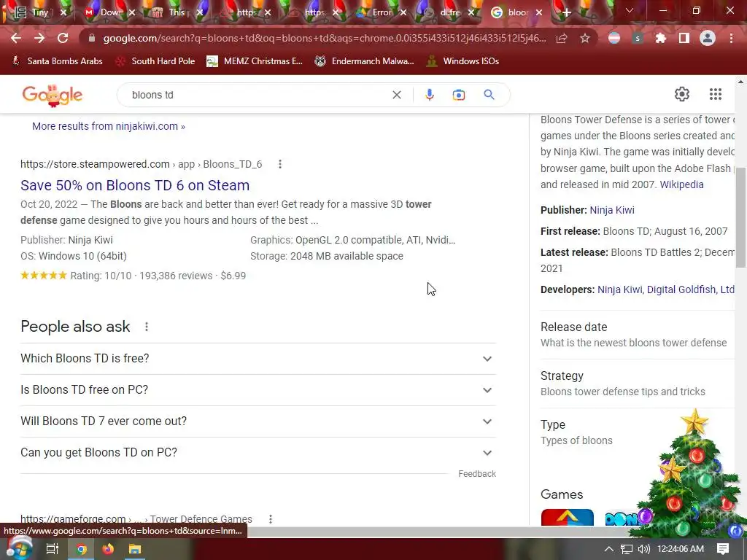The height and width of the screenshot is (560, 747).
Task: Expand 'Is Bloons TD free on PC?'
Action: [258, 390]
